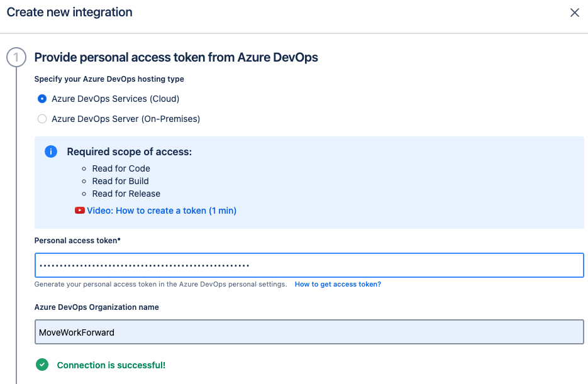
Task: Select Azure DevOps Services (Cloud) radio button
Action: 42,99
